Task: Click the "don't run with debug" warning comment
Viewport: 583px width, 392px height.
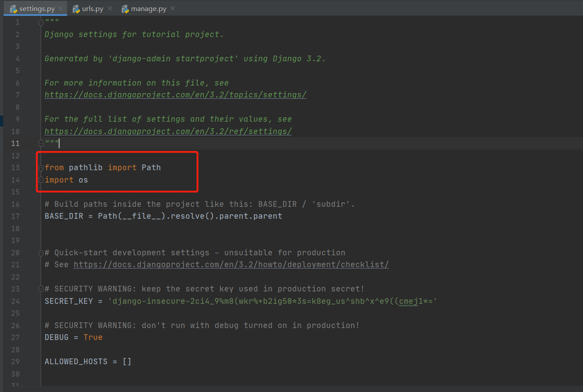Action: [x=202, y=325]
